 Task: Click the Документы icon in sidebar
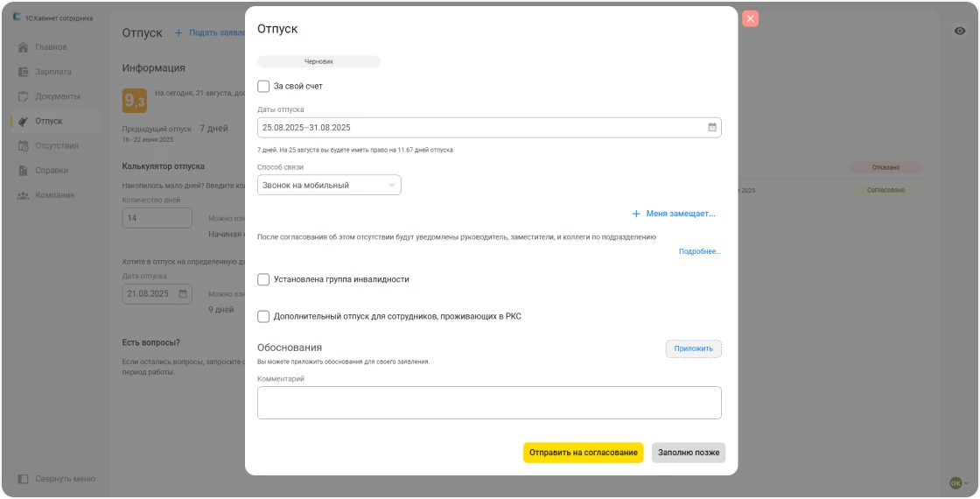(24, 96)
